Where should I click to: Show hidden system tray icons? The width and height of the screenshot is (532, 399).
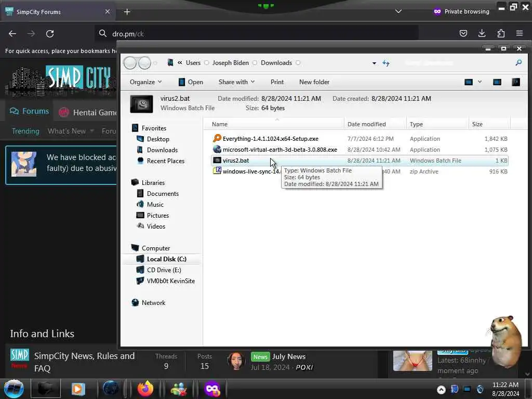point(441,390)
